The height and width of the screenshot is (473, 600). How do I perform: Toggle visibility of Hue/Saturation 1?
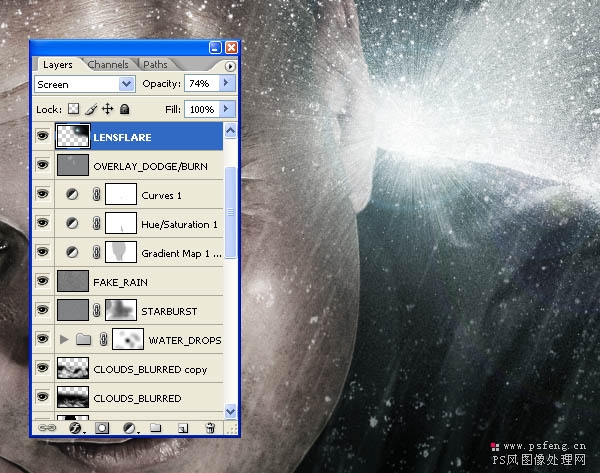(x=43, y=223)
